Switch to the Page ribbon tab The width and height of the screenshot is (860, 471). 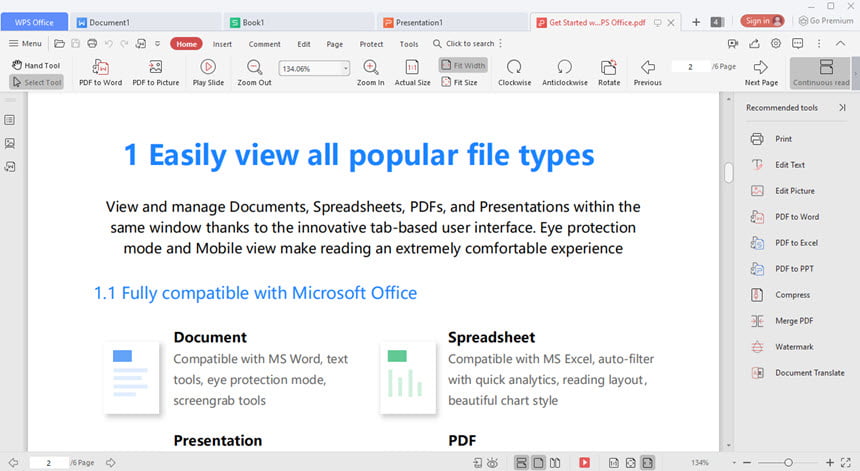[x=335, y=44]
